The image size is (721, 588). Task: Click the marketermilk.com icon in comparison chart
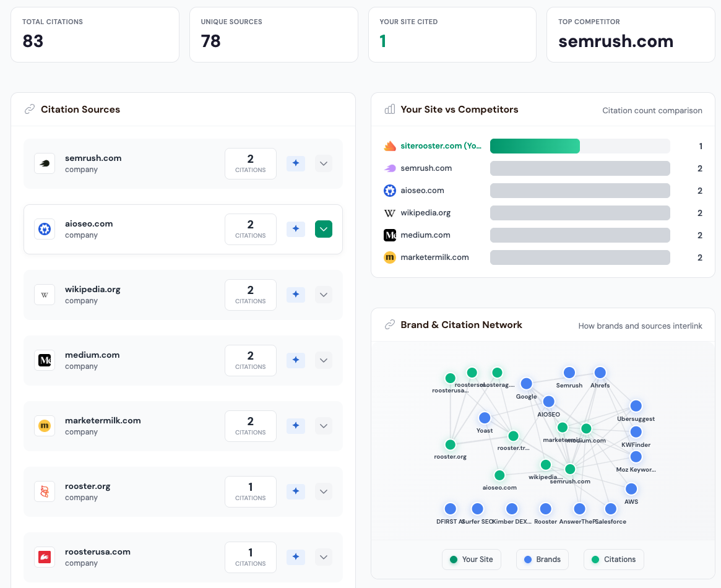click(390, 257)
